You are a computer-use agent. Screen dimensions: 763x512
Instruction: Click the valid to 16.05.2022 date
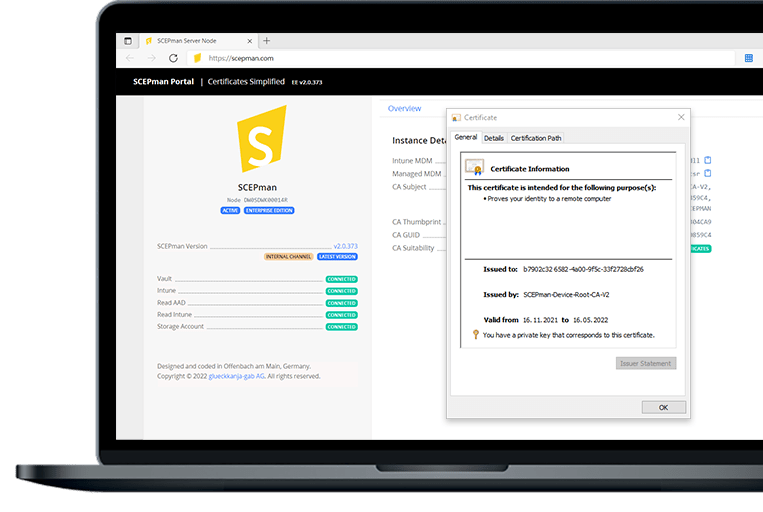click(590, 320)
